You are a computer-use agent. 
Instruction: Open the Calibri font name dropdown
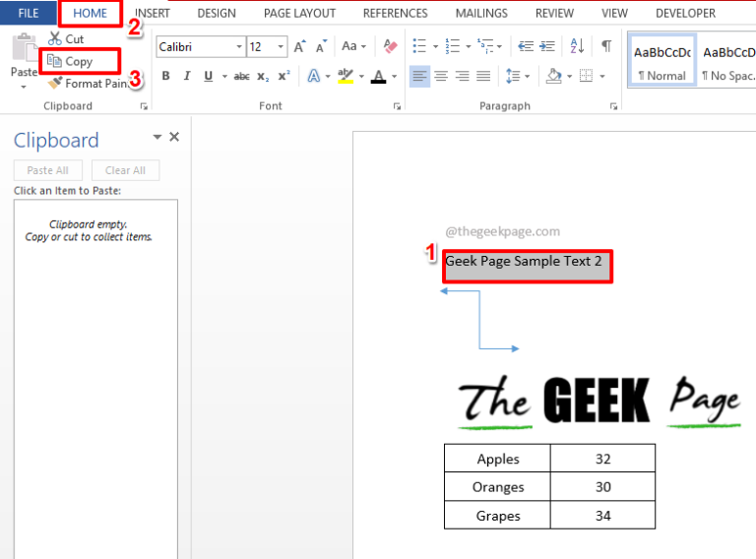coord(239,46)
